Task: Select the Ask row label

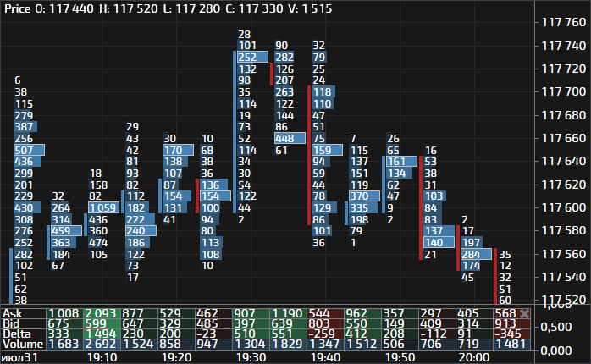Action: click(x=12, y=313)
